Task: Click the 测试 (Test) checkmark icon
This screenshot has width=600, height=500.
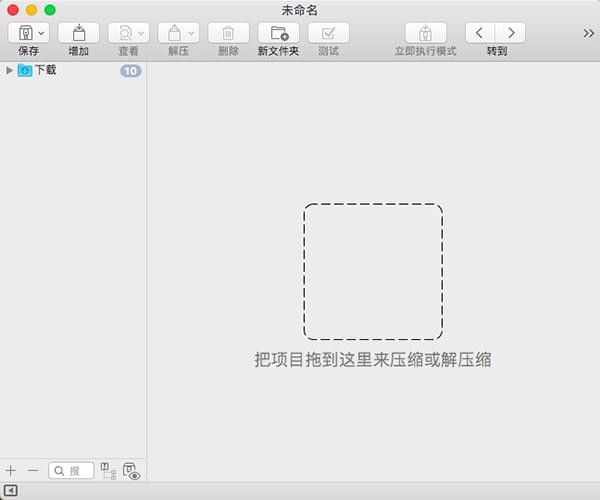Action: tap(328, 33)
